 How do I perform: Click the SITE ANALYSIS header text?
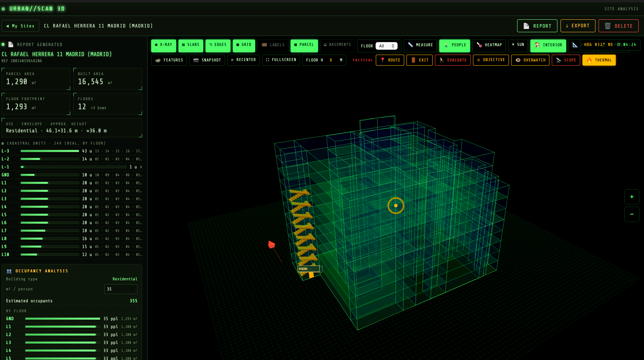click(x=621, y=9)
